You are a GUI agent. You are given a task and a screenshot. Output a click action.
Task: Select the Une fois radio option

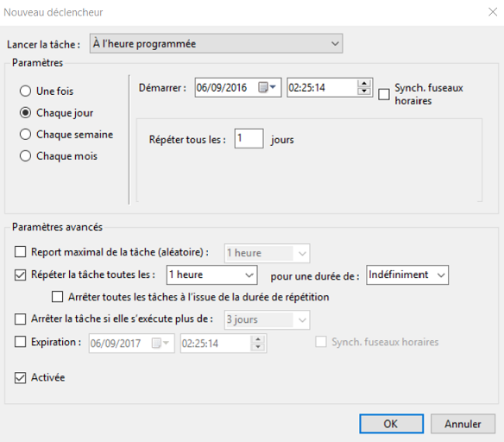[x=25, y=91]
